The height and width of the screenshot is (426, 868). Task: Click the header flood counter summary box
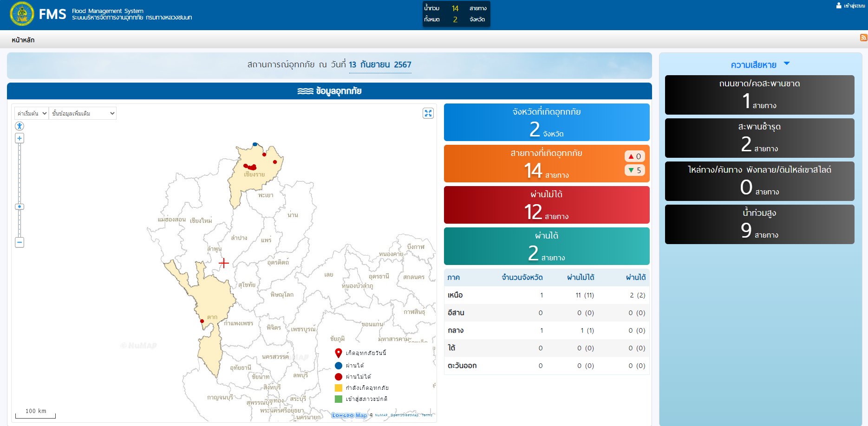click(x=456, y=14)
